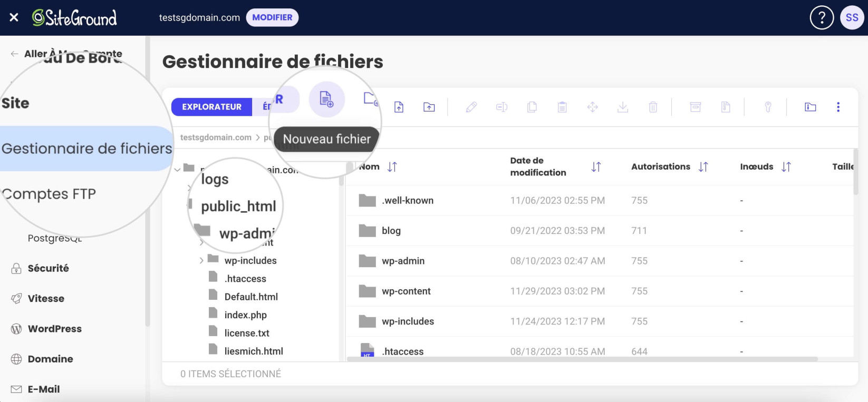Select the EXPLORATEUR tab

[x=211, y=107]
